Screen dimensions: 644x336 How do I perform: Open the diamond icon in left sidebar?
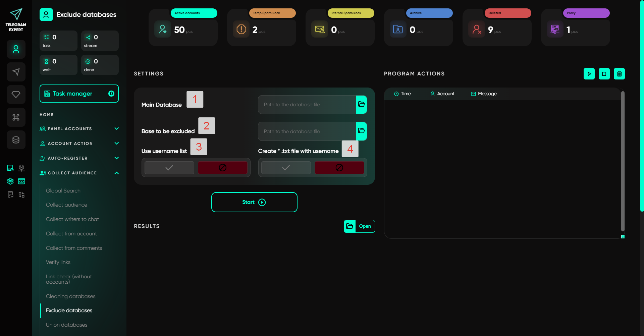tap(16, 95)
